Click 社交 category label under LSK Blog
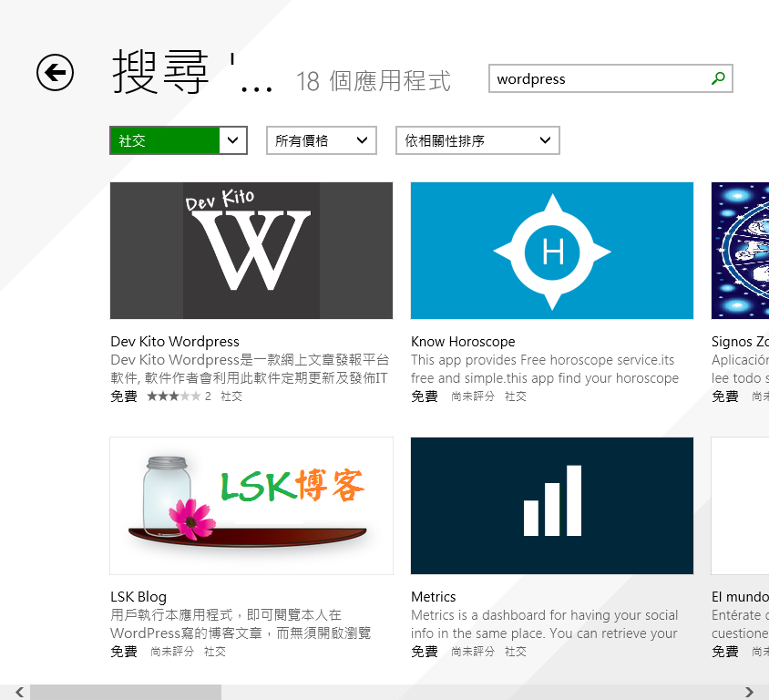 click(x=215, y=652)
